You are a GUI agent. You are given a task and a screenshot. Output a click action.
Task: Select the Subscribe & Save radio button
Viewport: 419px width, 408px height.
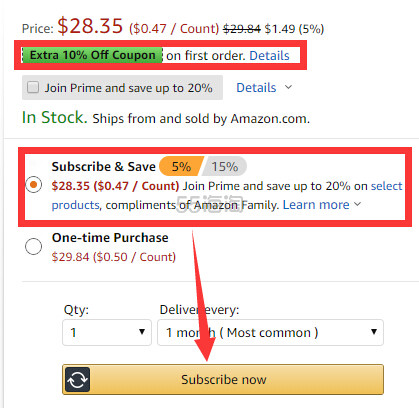pos(33,185)
